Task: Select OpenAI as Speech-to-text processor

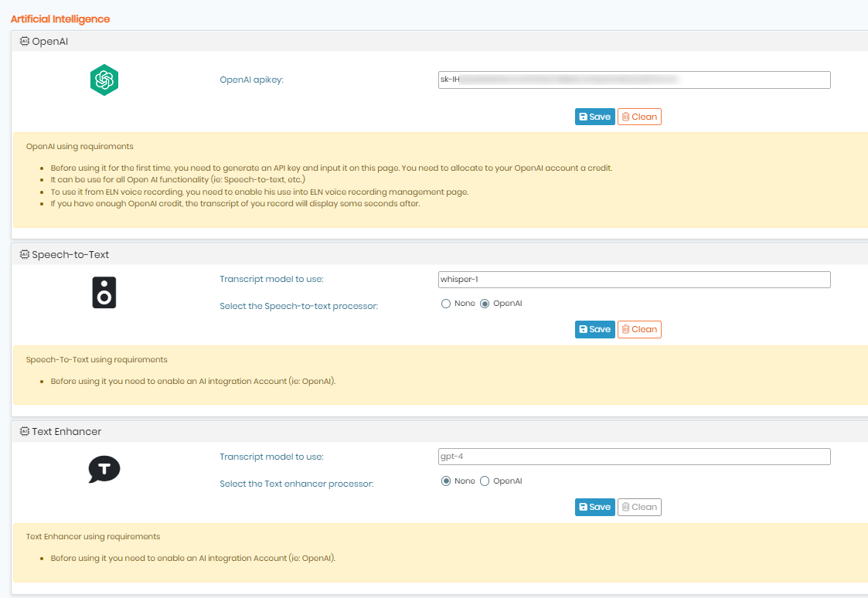Action: coord(485,304)
